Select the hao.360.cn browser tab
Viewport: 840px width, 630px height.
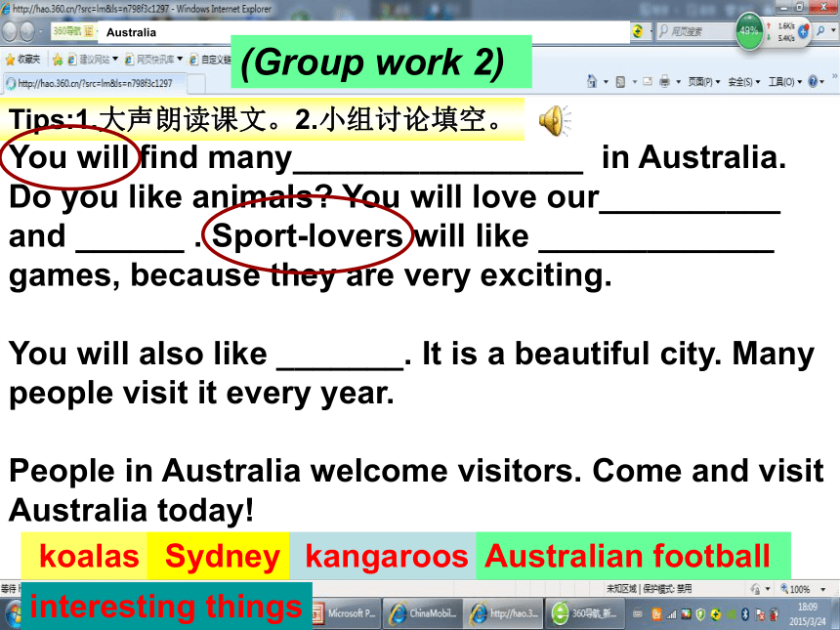click(96, 83)
